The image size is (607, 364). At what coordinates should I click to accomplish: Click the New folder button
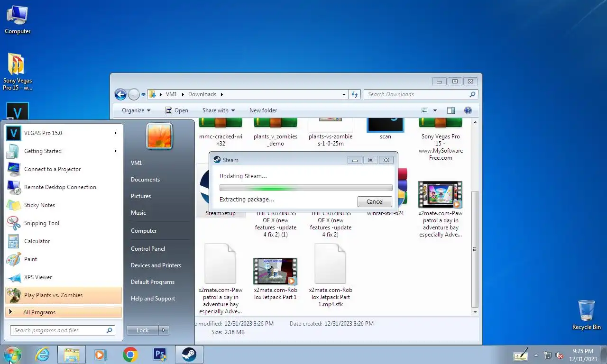click(263, 110)
